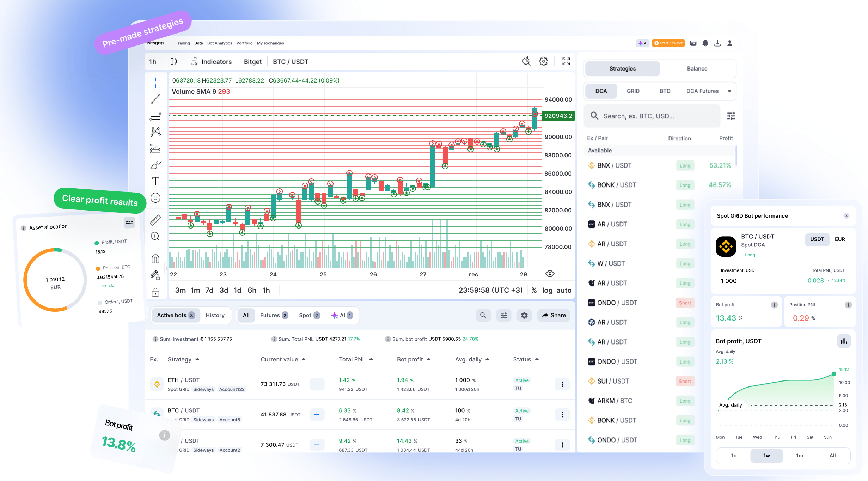Open the text annotation tool on chart
The height and width of the screenshot is (481, 868).
pyautogui.click(x=155, y=181)
